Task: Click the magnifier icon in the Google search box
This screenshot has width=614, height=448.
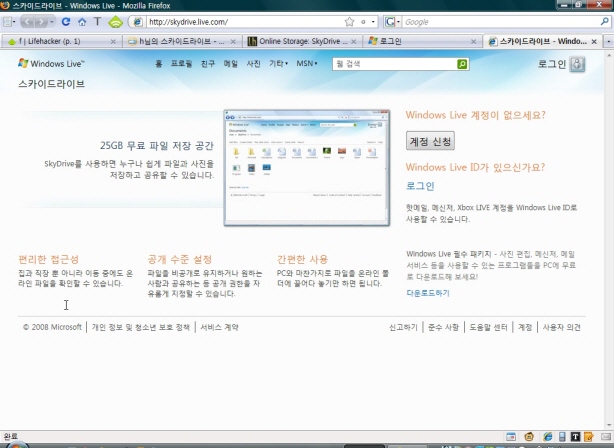Action: 605,22
